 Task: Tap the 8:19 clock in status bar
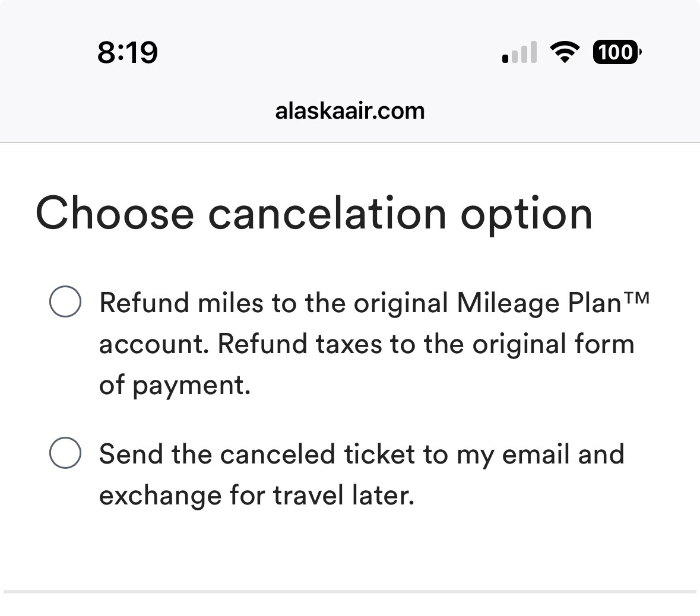[128, 52]
